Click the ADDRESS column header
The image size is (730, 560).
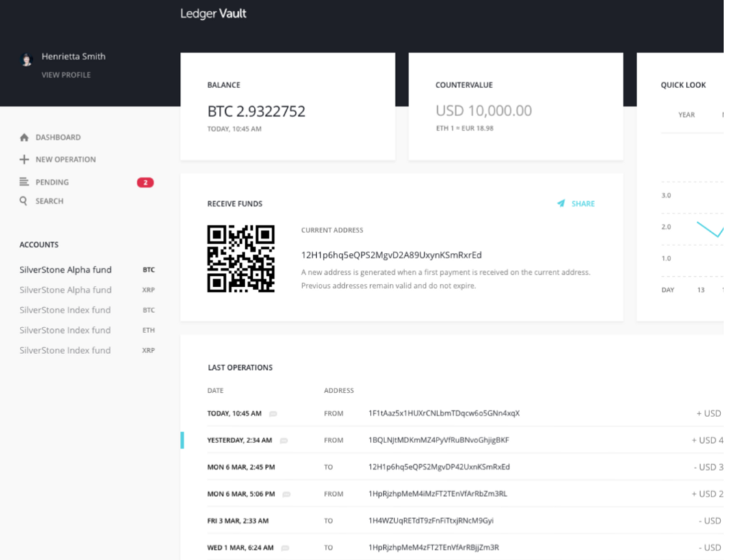click(339, 390)
